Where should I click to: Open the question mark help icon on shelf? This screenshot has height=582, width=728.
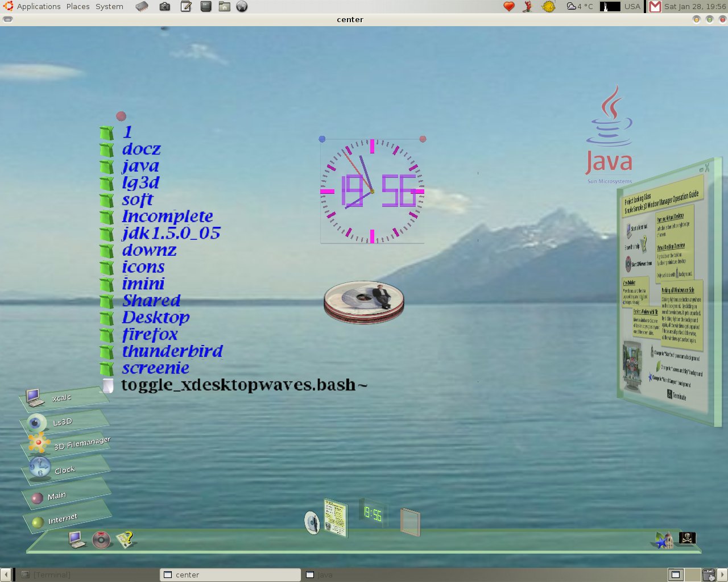click(x=125, y=539)
